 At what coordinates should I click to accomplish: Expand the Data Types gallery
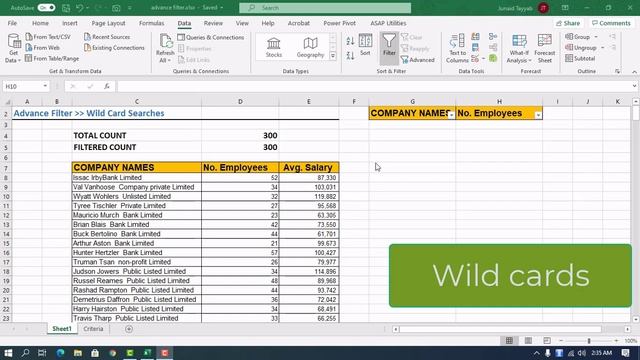tap(333, 56)
